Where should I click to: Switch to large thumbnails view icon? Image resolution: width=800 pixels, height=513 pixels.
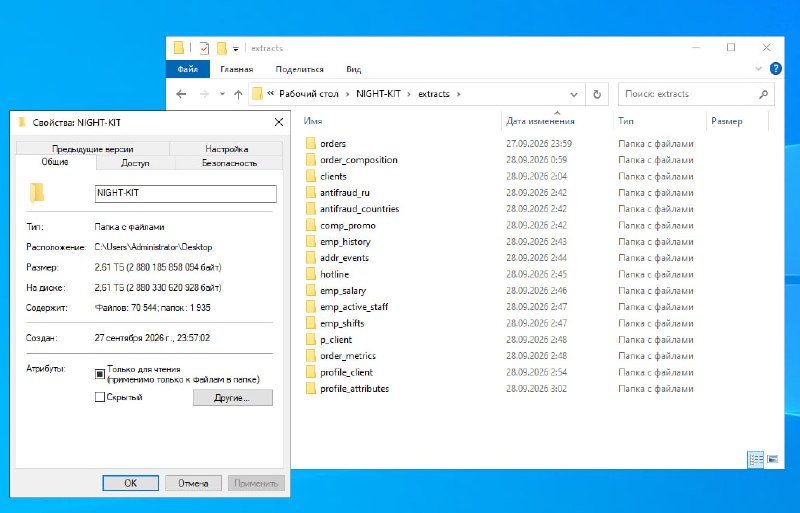772,459
